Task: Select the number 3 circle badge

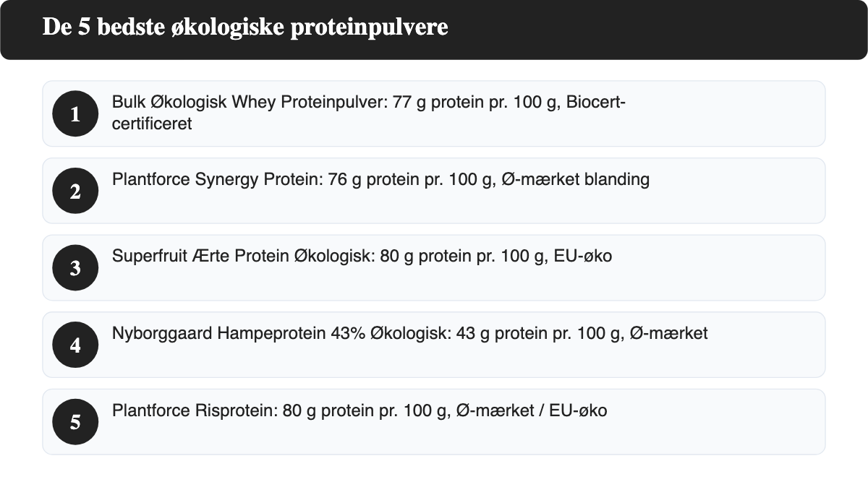Action: (x=75, y=268)
